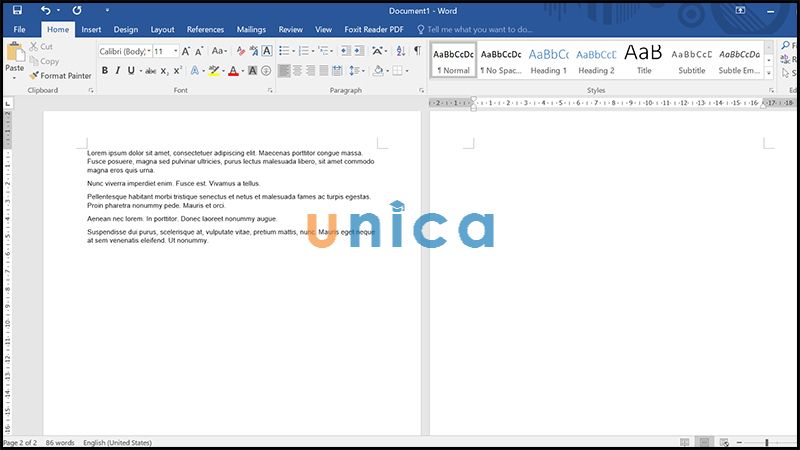Select the Format Painter tool
This screenshot has height=450, width=800.
pos(61,75)
